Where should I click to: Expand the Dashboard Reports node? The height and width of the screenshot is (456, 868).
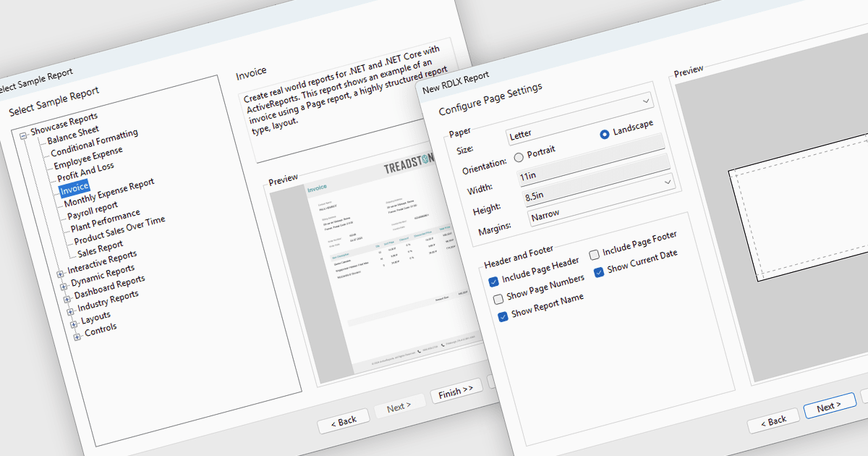click(x=67, y=299)
